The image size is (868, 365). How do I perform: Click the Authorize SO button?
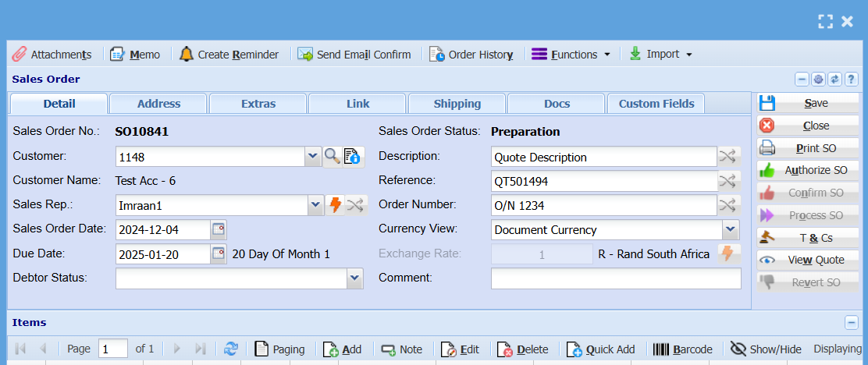(808, 170)
